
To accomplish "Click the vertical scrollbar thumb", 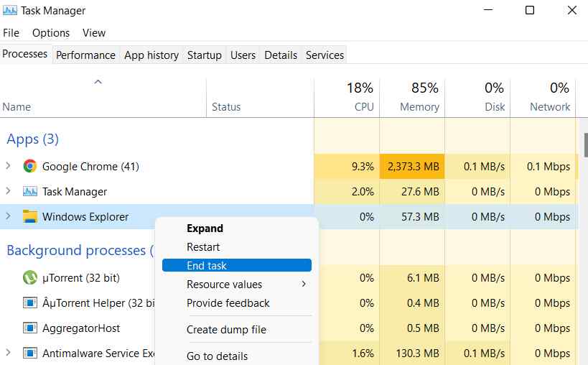I will pyautogui.click(x=586, y=145).
